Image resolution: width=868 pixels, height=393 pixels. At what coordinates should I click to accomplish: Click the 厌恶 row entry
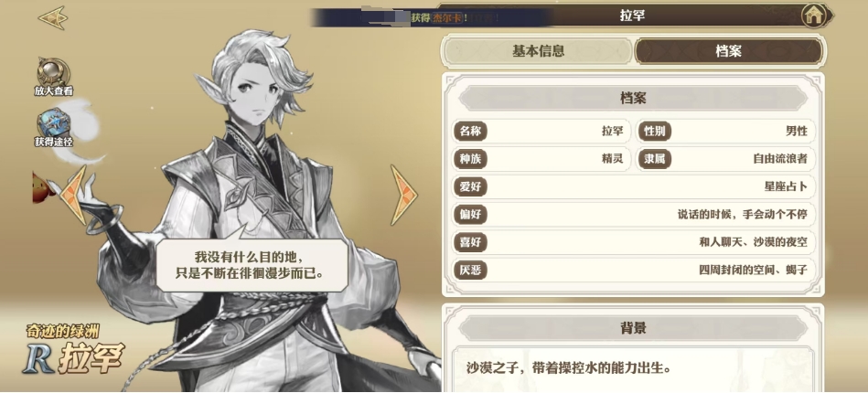coord(633,271)
